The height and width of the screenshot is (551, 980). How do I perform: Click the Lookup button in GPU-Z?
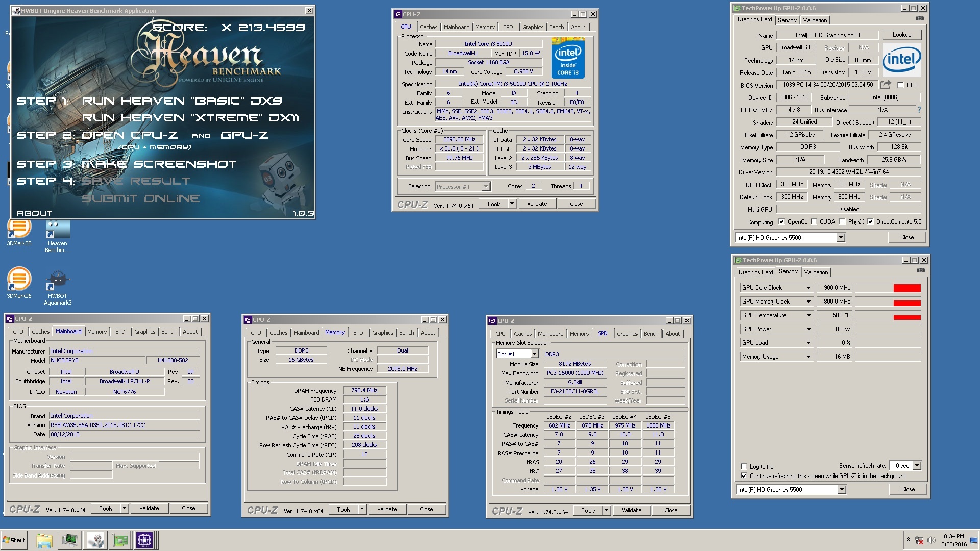(x=902, y=35)
